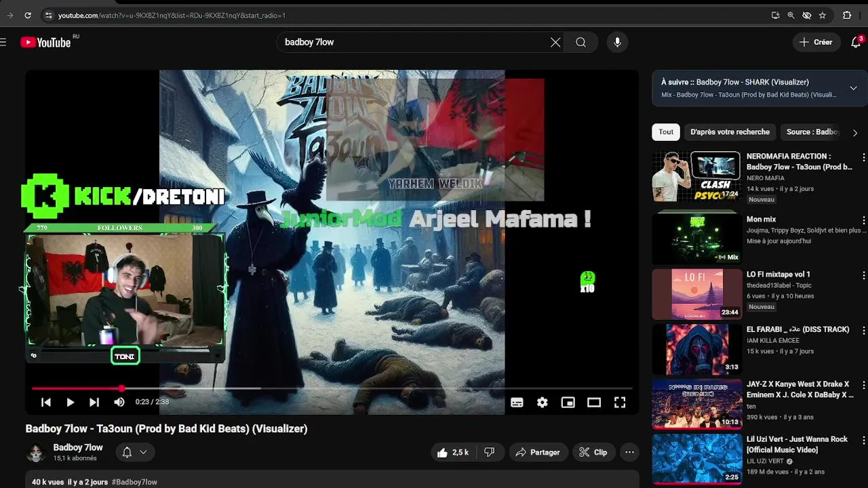Open the notifications bell in header

tap(856, 42)
